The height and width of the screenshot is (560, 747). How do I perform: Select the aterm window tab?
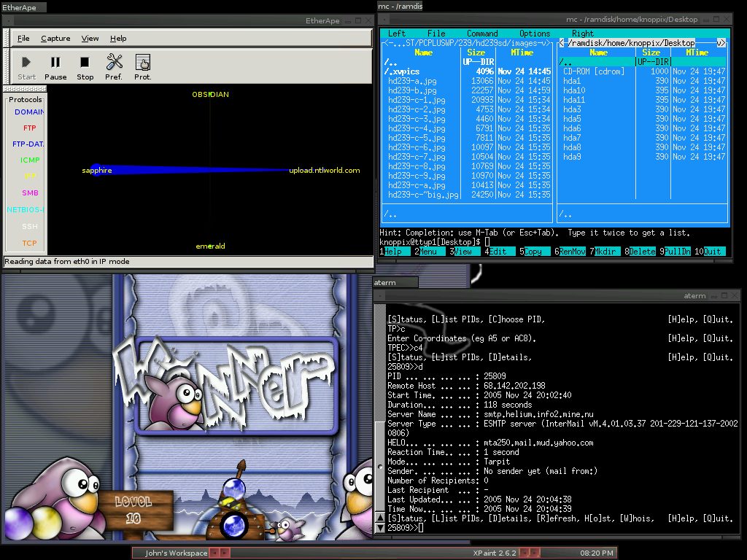tap(395, 282)
